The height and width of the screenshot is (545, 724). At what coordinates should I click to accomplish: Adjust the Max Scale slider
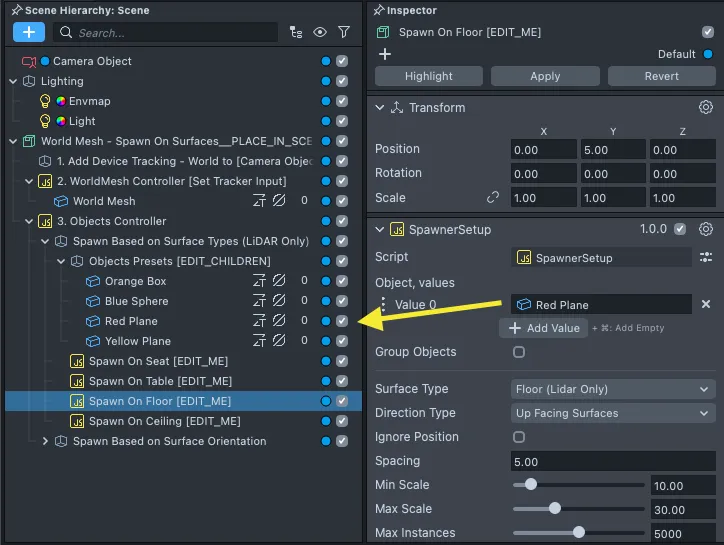(554, 509)
